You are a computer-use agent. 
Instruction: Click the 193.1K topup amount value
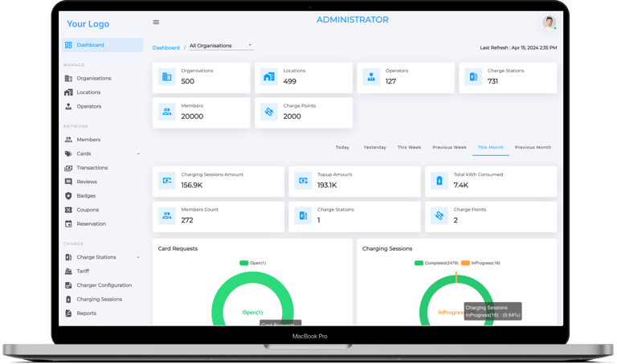(x=327, y=186)
